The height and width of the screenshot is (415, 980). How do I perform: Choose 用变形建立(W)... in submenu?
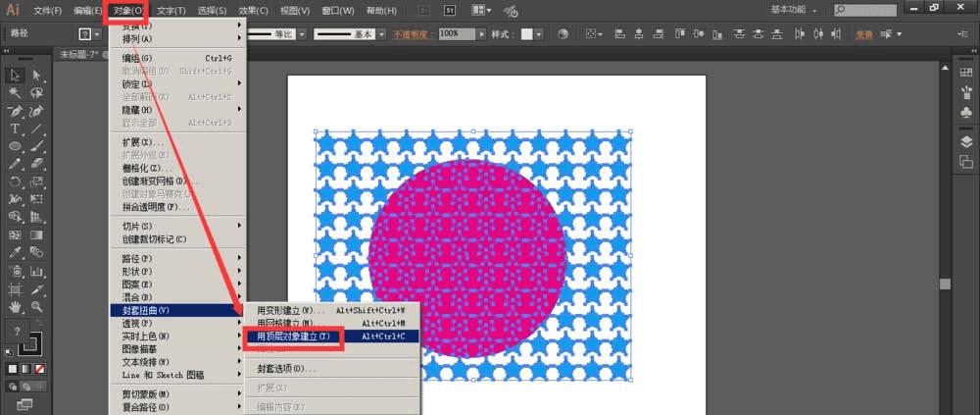coord(331,310)
